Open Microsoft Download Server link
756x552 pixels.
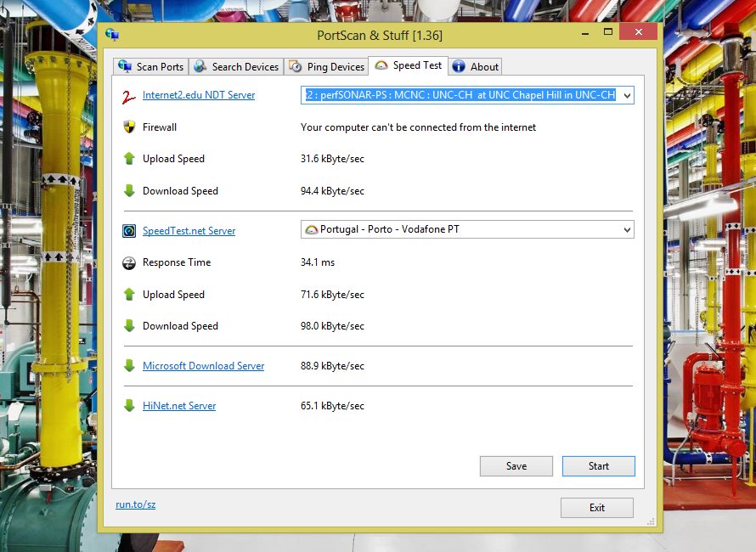pyautogui.click(x=204, y=366)
